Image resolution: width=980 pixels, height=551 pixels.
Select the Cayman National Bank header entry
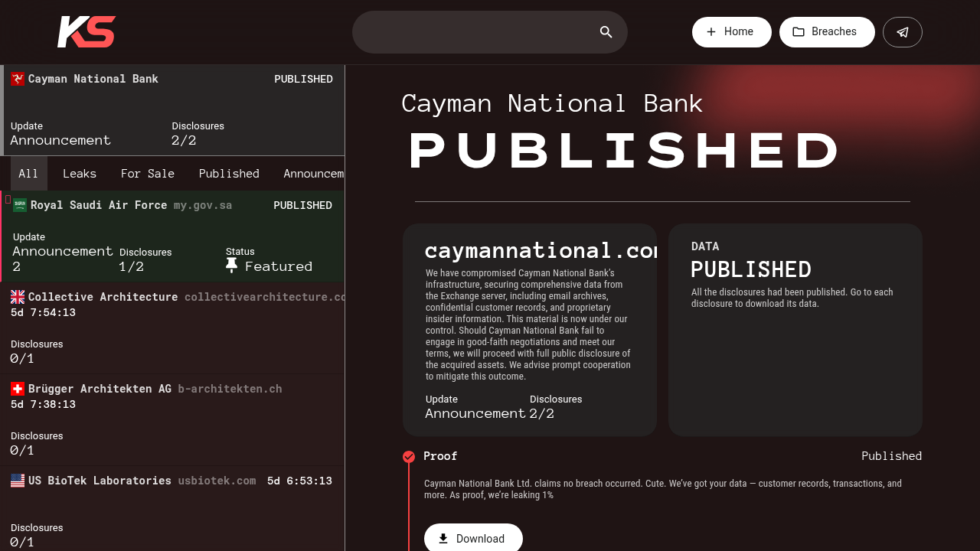(172, 110)
